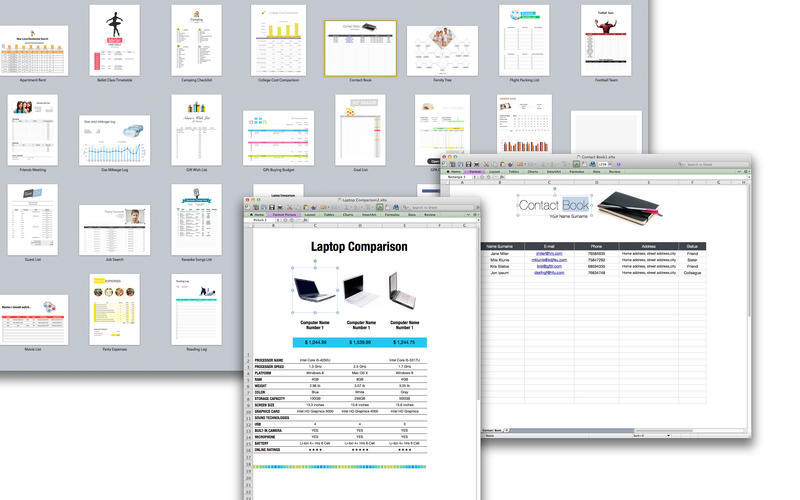Select the Party Expenses template
The width and height of the screenshot is (800, 500).
click(x=114, y=310)
